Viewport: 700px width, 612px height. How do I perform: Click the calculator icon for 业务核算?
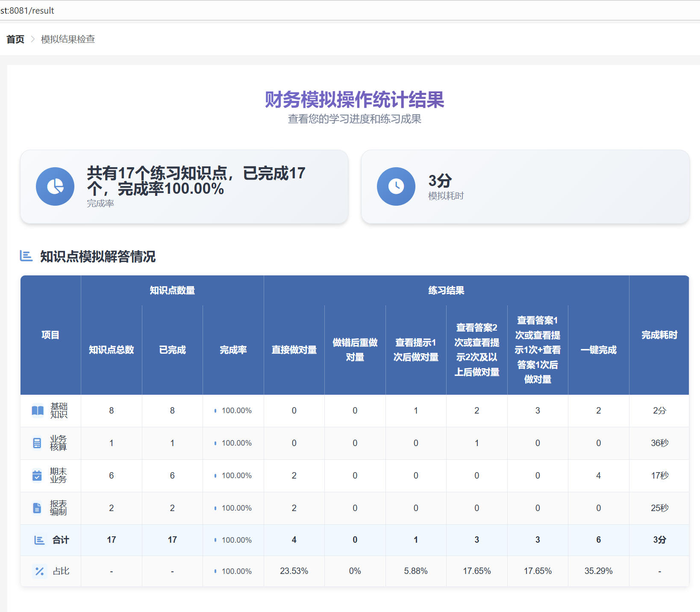pyautogui.click(x=37, y=443)
